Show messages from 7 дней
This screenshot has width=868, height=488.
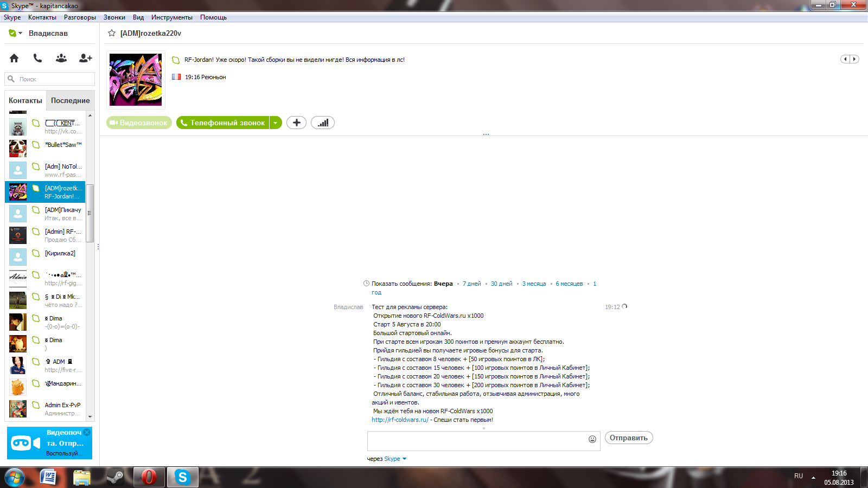(x=472, y=284)
